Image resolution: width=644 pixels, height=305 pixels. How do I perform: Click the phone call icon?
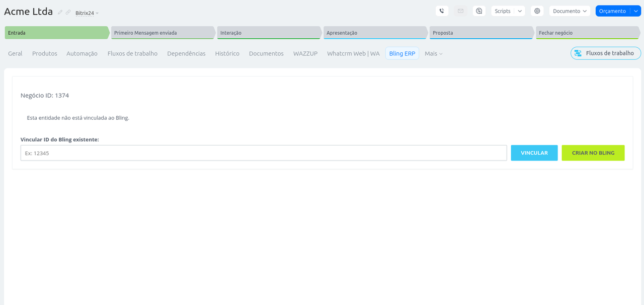[442, 11]
